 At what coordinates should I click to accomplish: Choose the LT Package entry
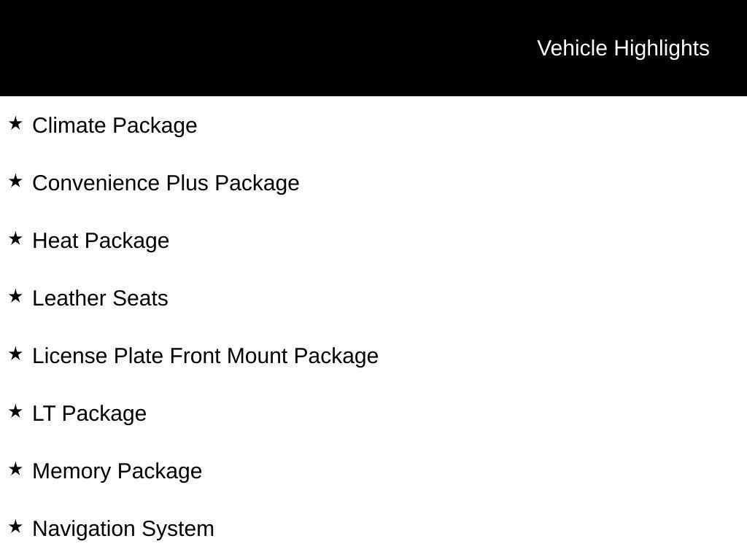89,413
